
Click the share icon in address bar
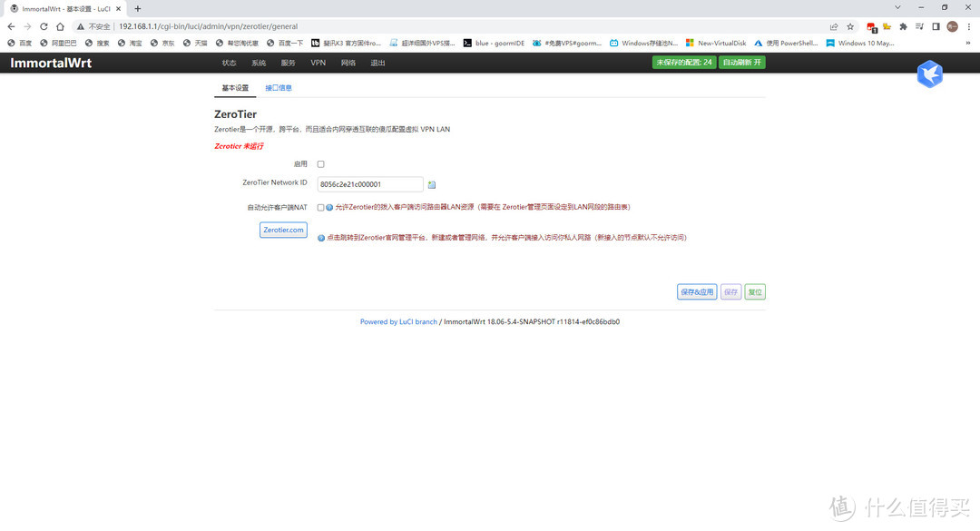(x=834, y=26)
